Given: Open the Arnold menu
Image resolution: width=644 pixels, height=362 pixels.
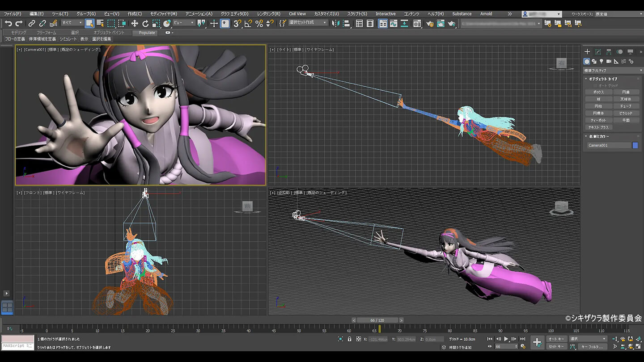Looking at the screenshot, I should (x=486, y=14).
